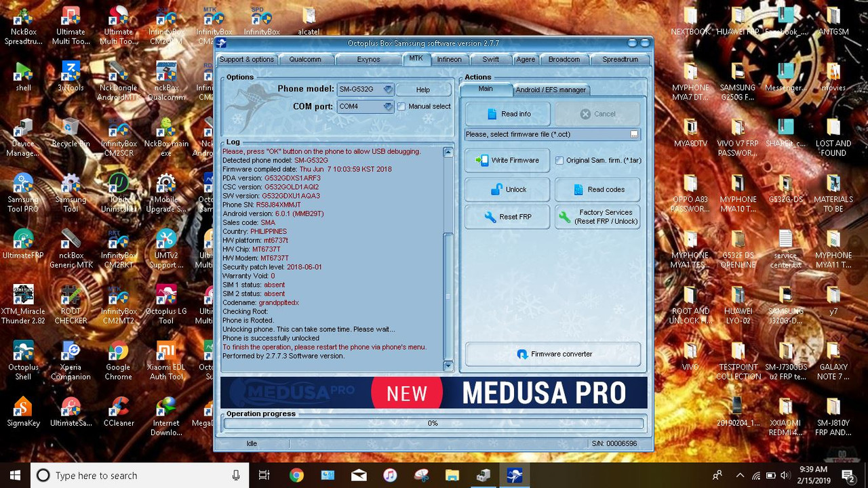
Task: Click the Log scroll-up arrow
Action: click(x=448, y=152)
